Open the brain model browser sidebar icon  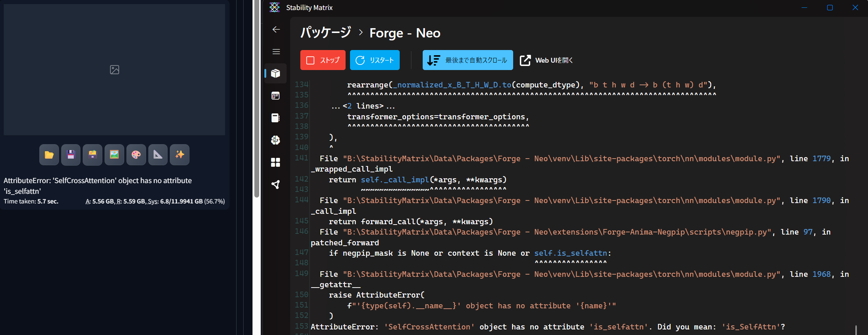(x=275, y=140)
